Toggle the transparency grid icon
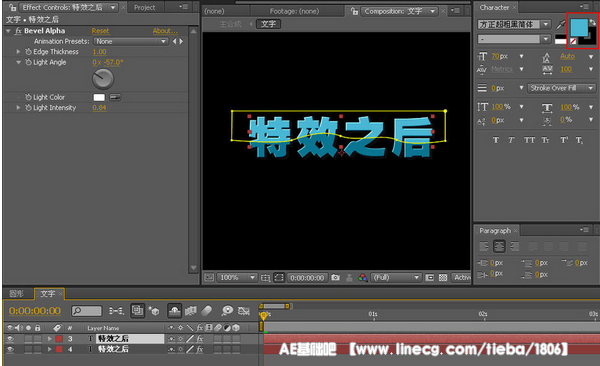Image resolution: width=600 pixels, height=366 pixels. (443, 277)
